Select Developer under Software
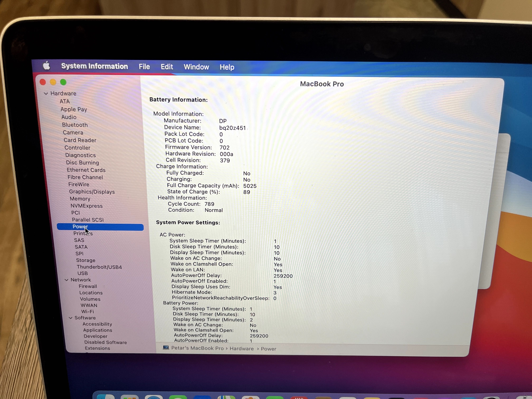This screenshot has width=532, height=399. click(96, 336)
